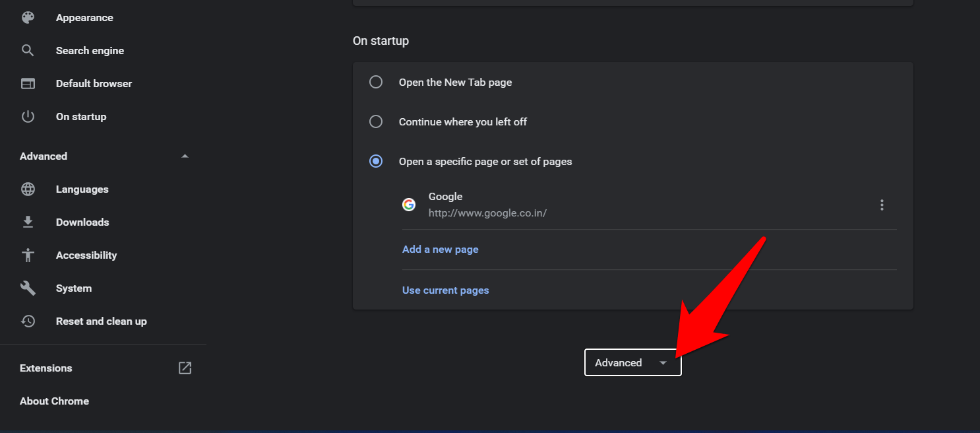Viewport: 980px width, 433px height.
Task: Select Open a specific page radio button
Action: point(376,162)
